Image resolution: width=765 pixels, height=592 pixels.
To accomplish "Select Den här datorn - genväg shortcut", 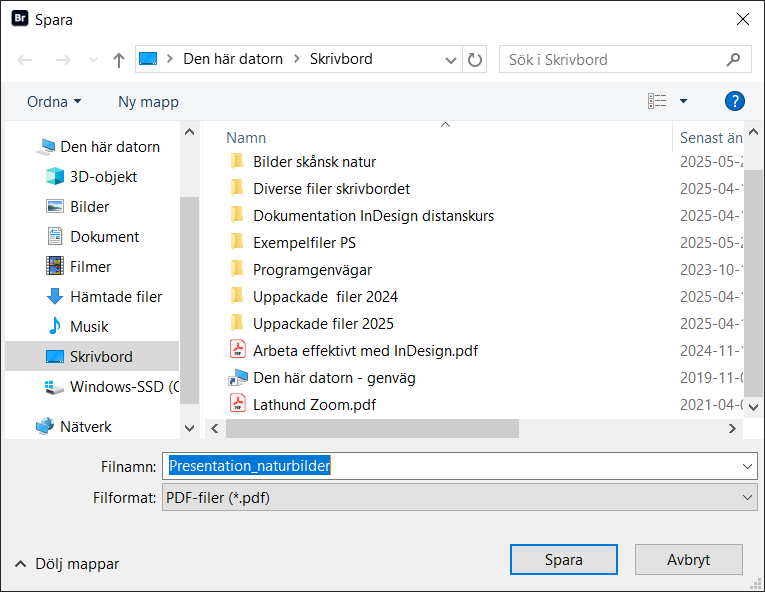I will pos(334,377).
